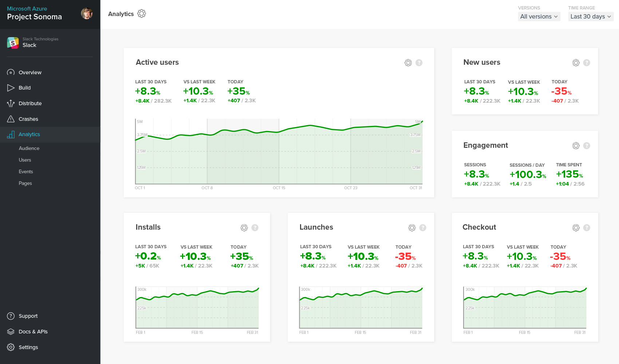This screenshot has width=619, height=364.
Task: Click the Support link in sidebar
Action: [28, 316]
